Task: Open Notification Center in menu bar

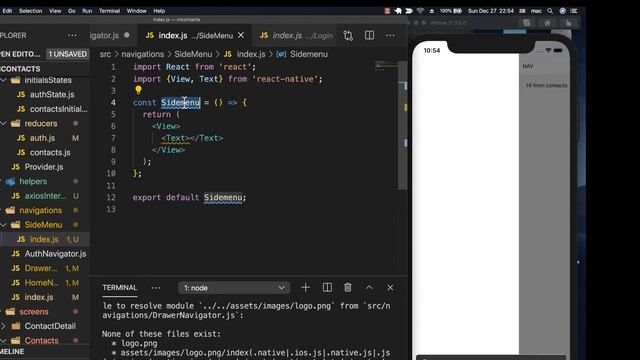Action: click(574, 11)
